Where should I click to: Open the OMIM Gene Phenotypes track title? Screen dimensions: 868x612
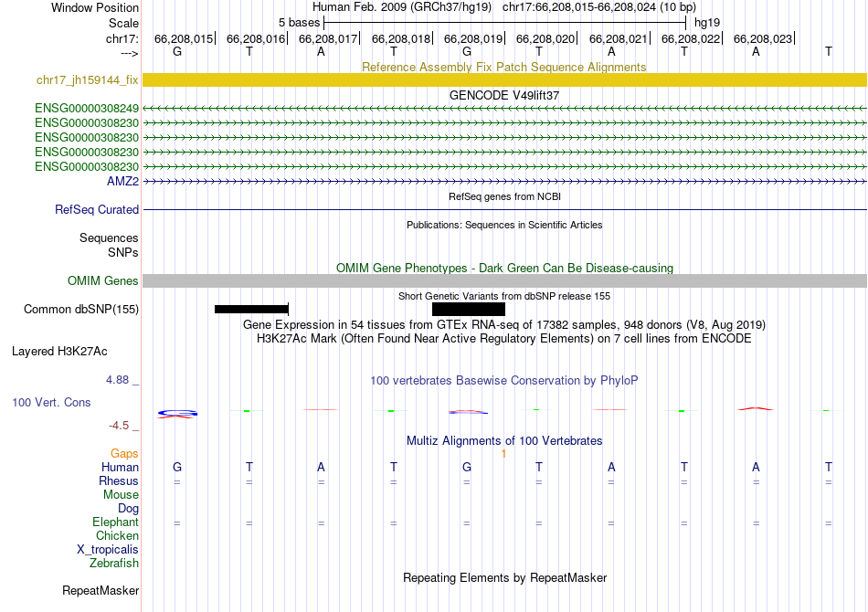click(504, 269)
